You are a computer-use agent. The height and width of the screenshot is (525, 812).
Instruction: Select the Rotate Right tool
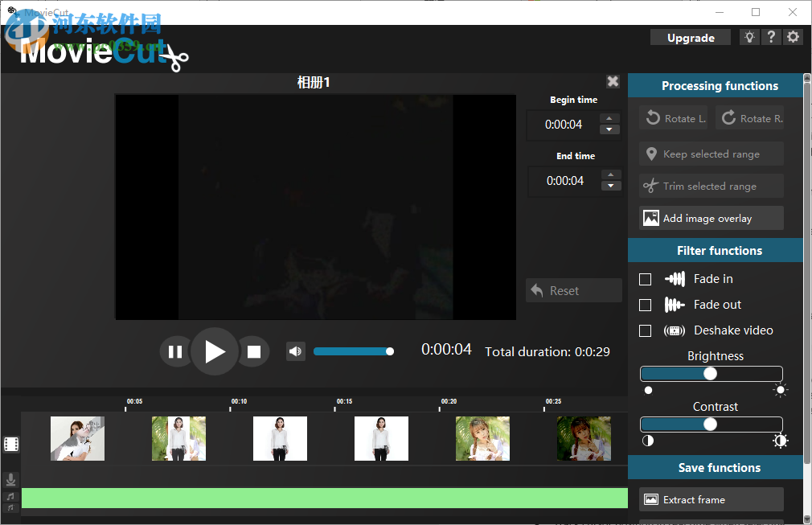pyautogui.click(x=749, y=117)
